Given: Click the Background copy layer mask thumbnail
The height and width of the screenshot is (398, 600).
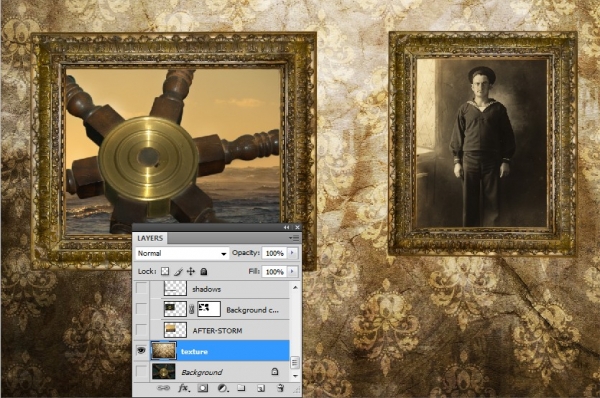Looking at the screenshot, I should (x=209, y=309).
